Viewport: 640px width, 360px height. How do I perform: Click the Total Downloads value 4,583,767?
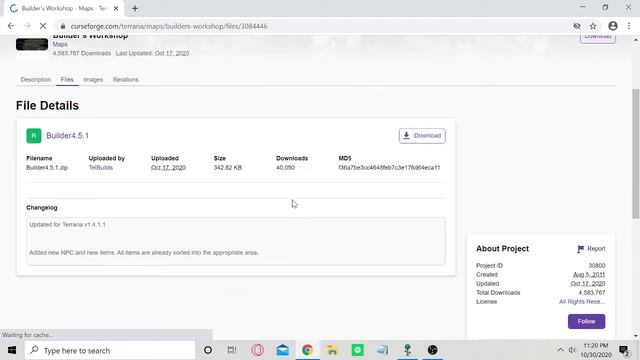[592, 293]
